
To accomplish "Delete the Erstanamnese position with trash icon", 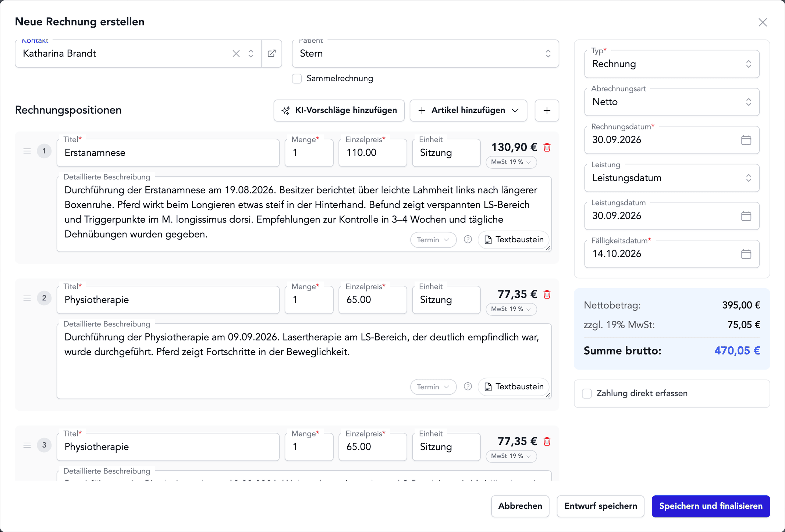I will coord(547,147).
